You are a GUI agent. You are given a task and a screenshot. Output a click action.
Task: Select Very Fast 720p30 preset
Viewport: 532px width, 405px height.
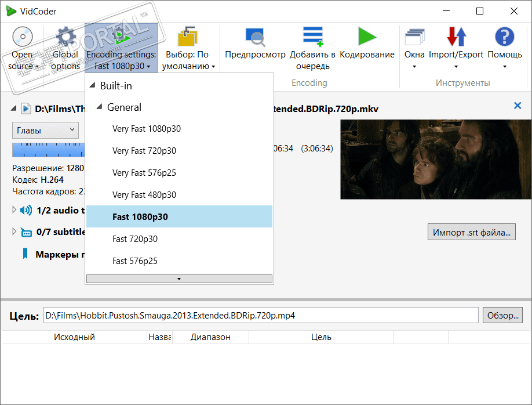tap(179, 150)
